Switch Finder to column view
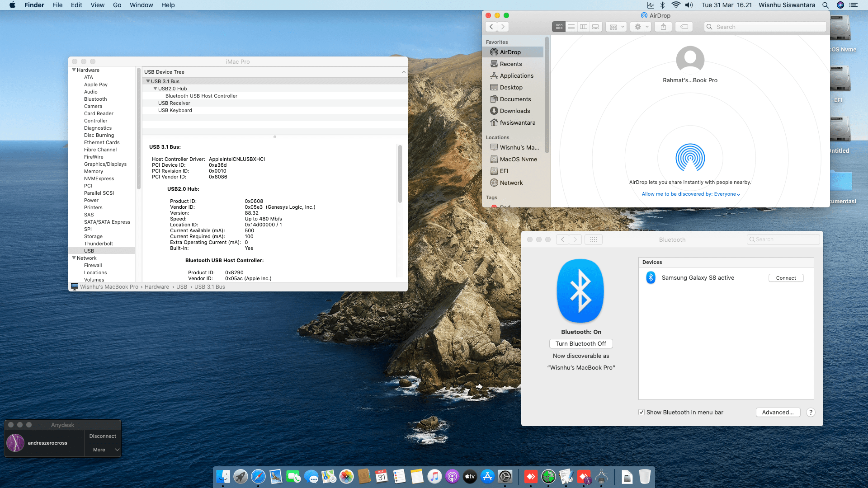This screenshot has height=488, width=868. [x=584, y=27]
